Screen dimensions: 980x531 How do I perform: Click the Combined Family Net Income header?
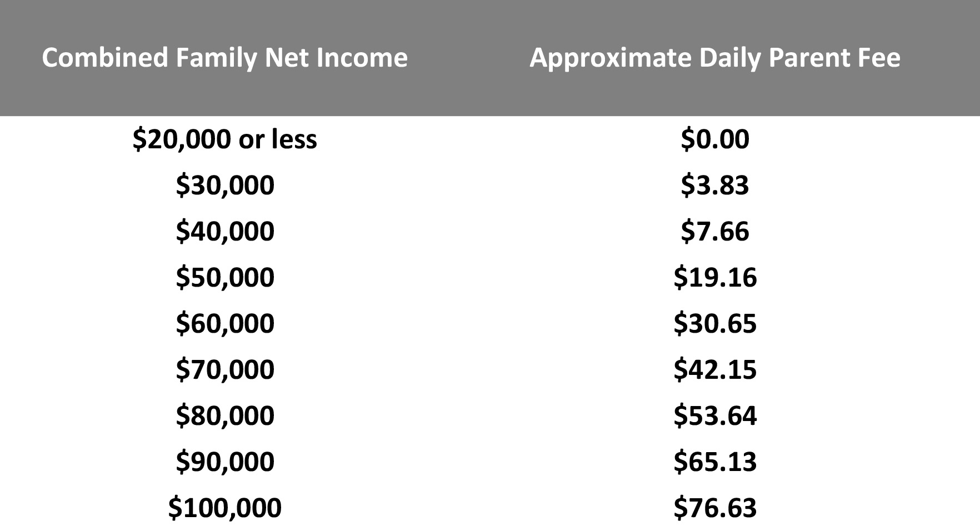225,58
